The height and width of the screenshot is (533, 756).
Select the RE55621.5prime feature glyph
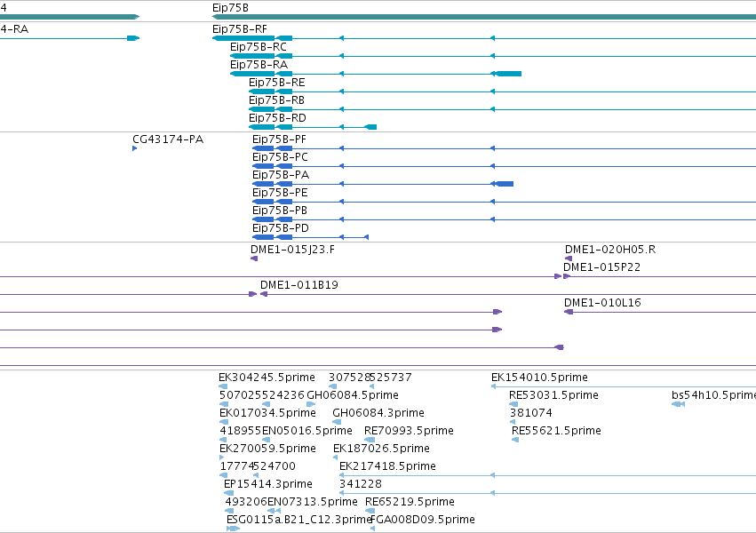coord(515,440)
